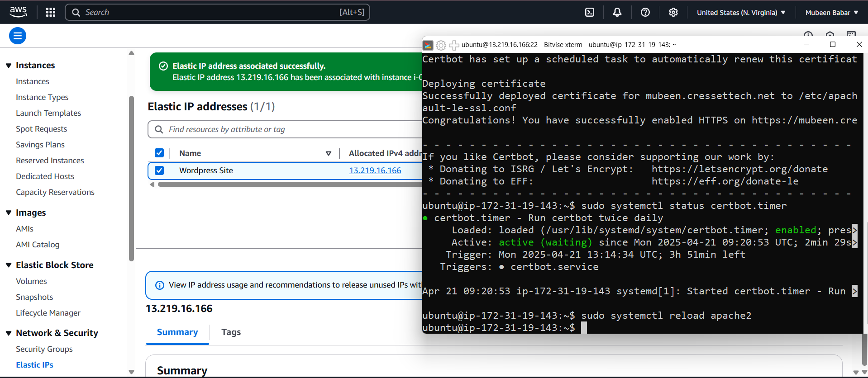Screen dimensions: 868x378
Task: Click the Wordpress Site name cell
Action: [x=206, y=170]
